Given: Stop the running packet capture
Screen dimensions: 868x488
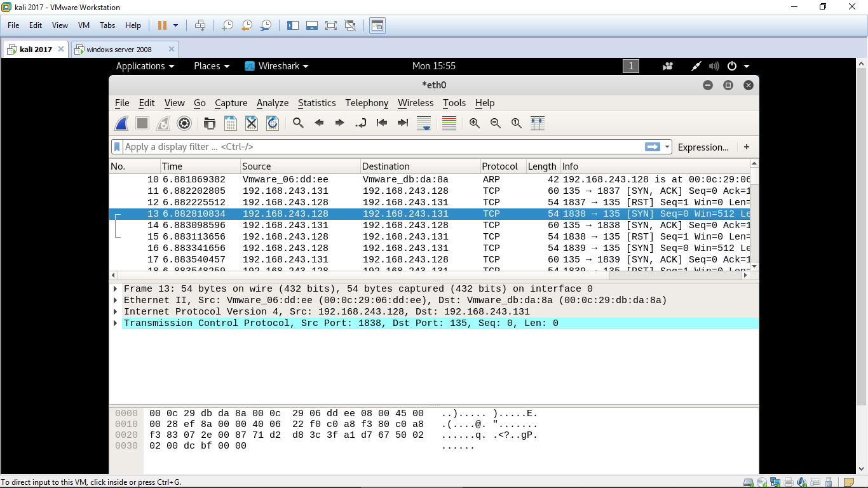Looking at the screenshot, I should click(x=142, y=123).
